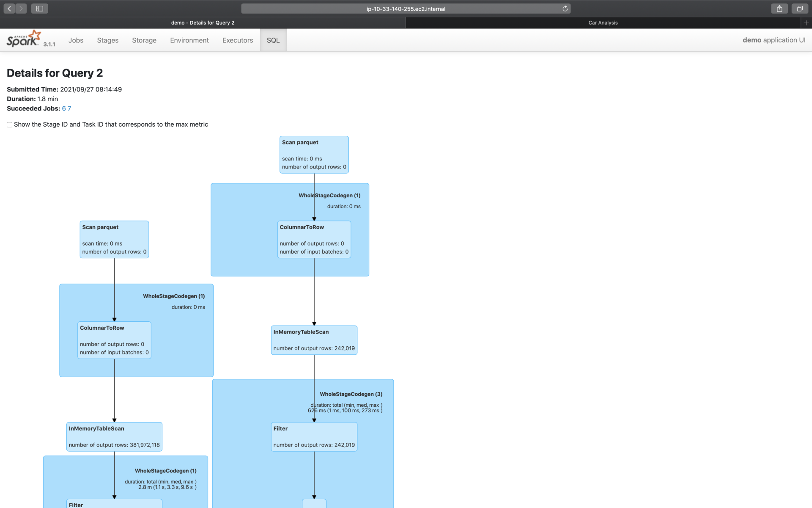Image resolution: width=812 pixels, height=508 pixels.
Task: Click the WholeStageCodegen (3) cluster label
Action: click(351, 394)
